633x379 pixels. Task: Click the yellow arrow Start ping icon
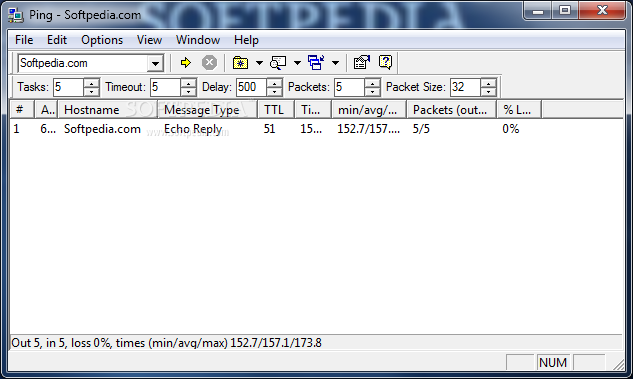[x=186, y=63]
